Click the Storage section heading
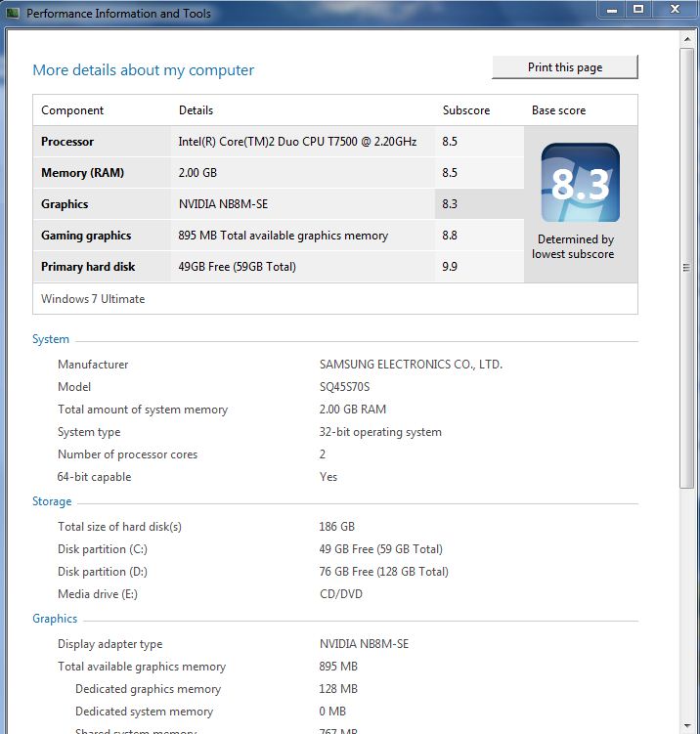Image resolution: width=700 pixels, height=734 pixels. pos(52,501)
